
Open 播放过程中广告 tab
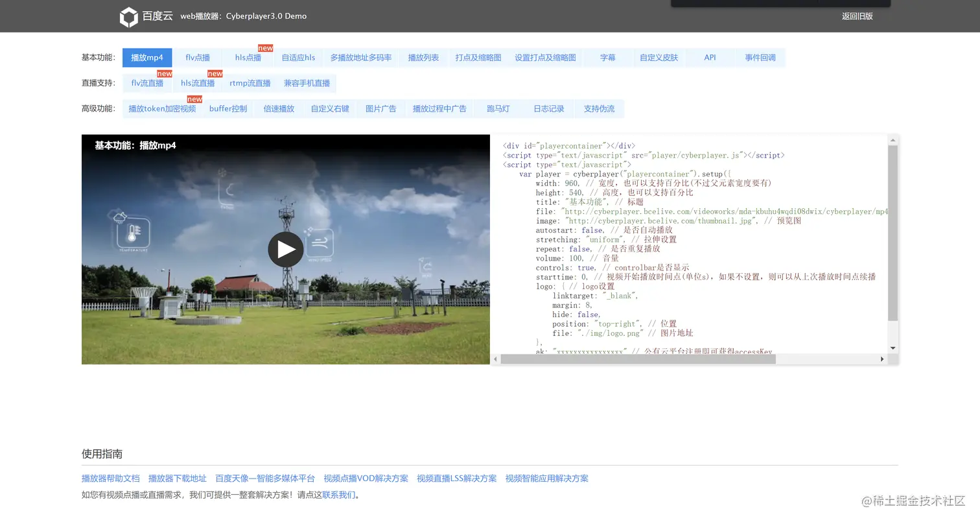pyautogui.click(x=439, y=108)
